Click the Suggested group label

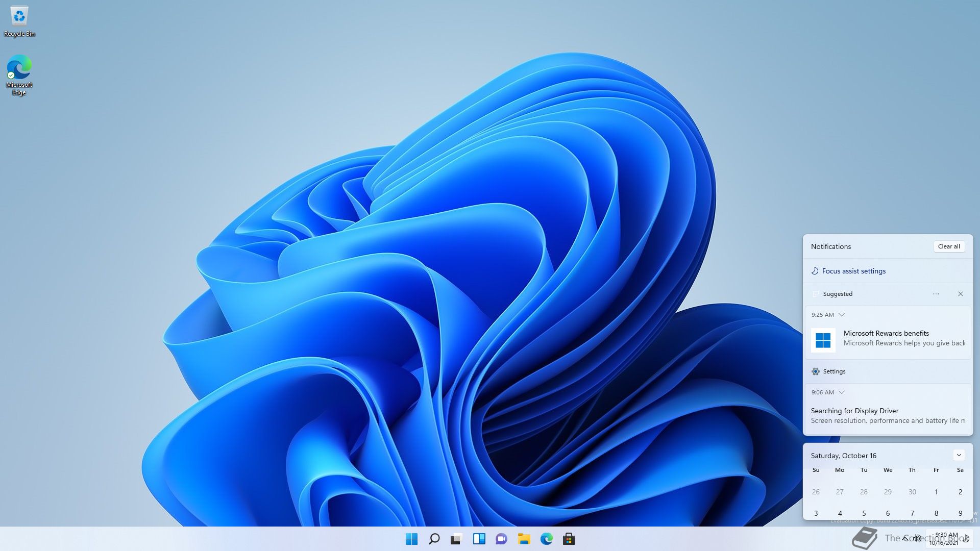(x=838, y=294)
